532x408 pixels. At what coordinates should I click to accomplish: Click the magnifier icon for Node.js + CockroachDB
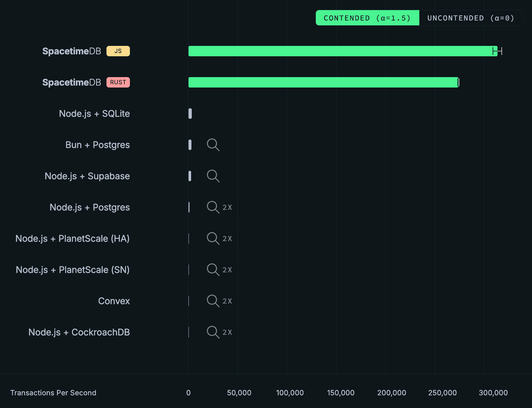(213, 332)
